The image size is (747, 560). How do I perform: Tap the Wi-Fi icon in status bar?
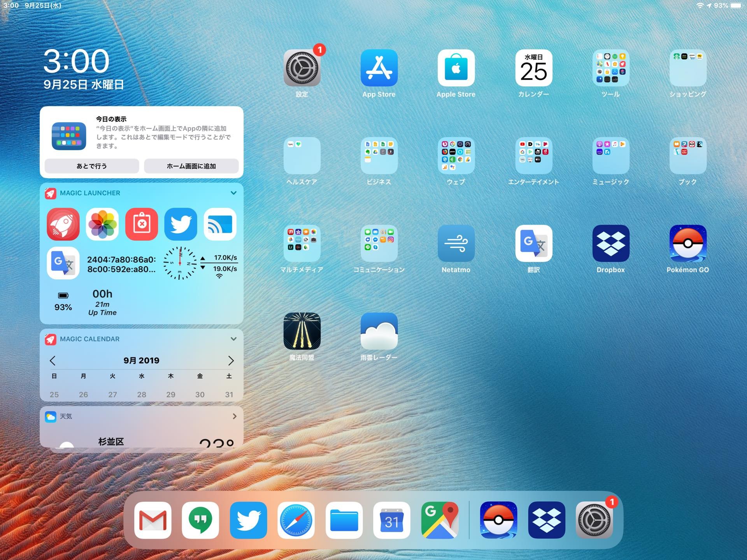[x=700, y=5]
